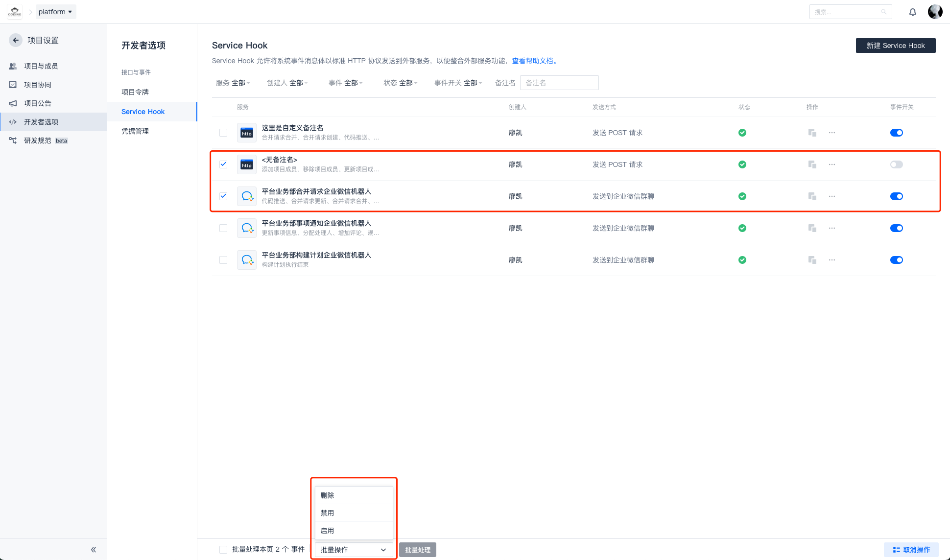Enable the <无备注名> event switch
This screenshot has width=950, height=560.
click(896, 164)
